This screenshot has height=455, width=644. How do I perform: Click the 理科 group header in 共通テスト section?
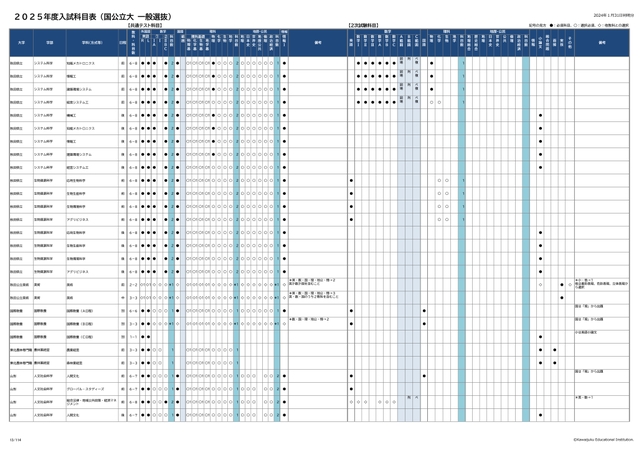pos(212,31)
